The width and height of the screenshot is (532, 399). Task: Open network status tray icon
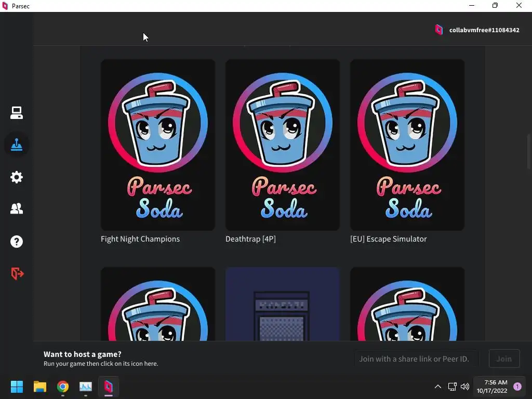coord(453,387)
